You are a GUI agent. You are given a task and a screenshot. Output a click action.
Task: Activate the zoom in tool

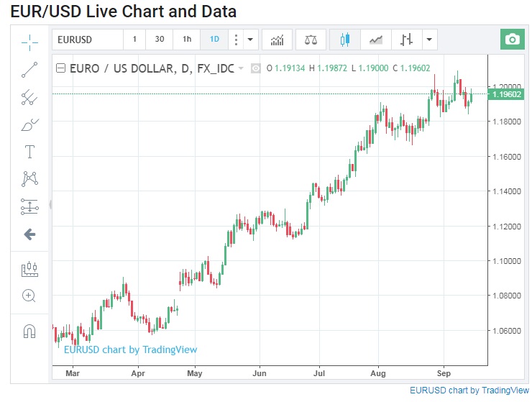pos(29,296)
